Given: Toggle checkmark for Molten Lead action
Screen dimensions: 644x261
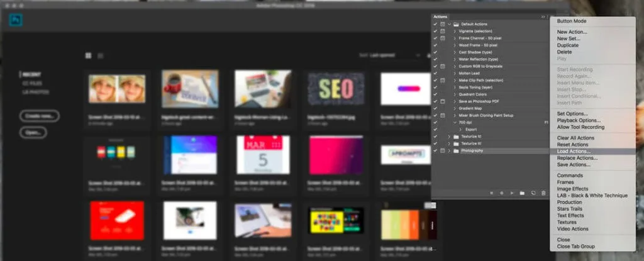Looking at the screenshot, I should tap(435, 73).
